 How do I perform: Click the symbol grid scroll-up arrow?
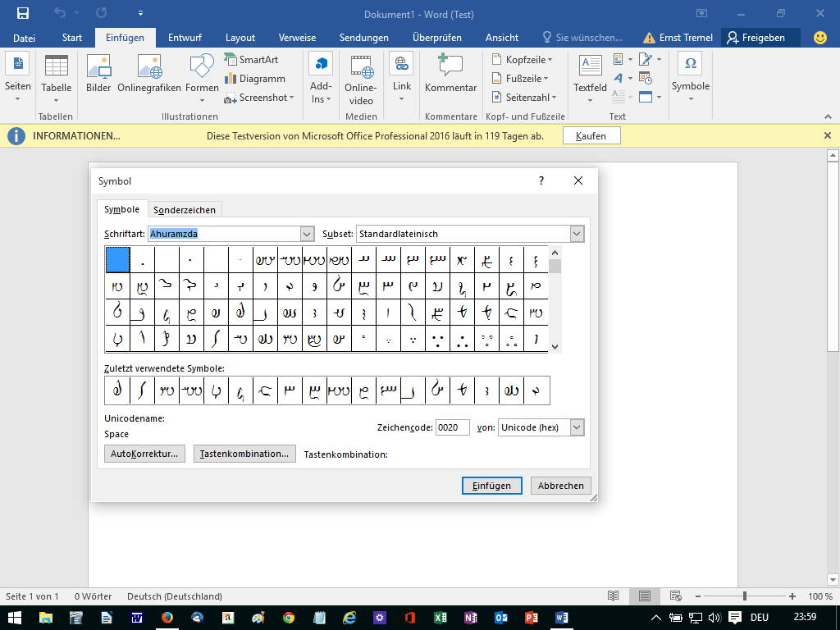click(x=555, y=253)
